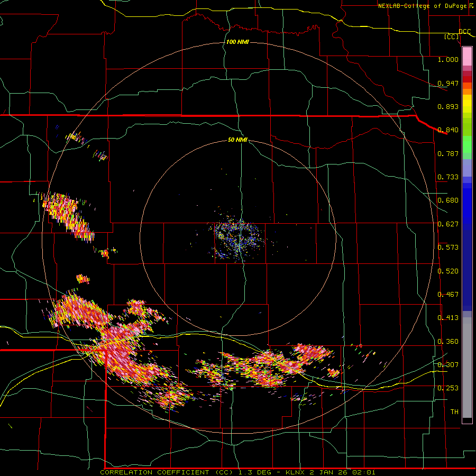The height and width of the screenshot is (476, 476).
Task: Pick the yellow segment of the color bar
Action: pos(467,106)
